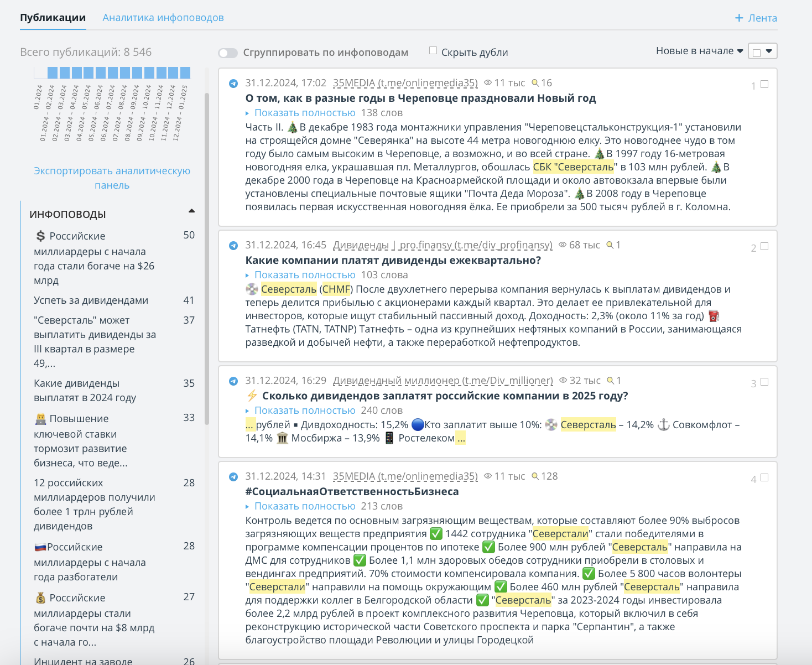The image size is (812, 665).
Task: Expand full text of the 240-word post
Action: [x=305, y=411]
